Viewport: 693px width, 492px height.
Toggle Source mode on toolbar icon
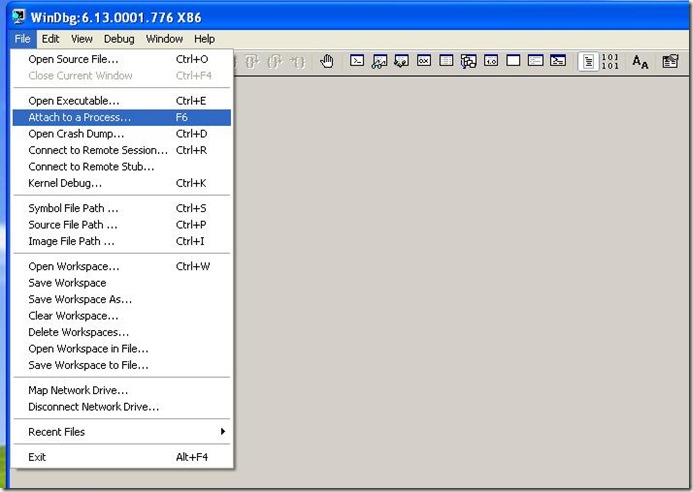[x=588, y=61]
